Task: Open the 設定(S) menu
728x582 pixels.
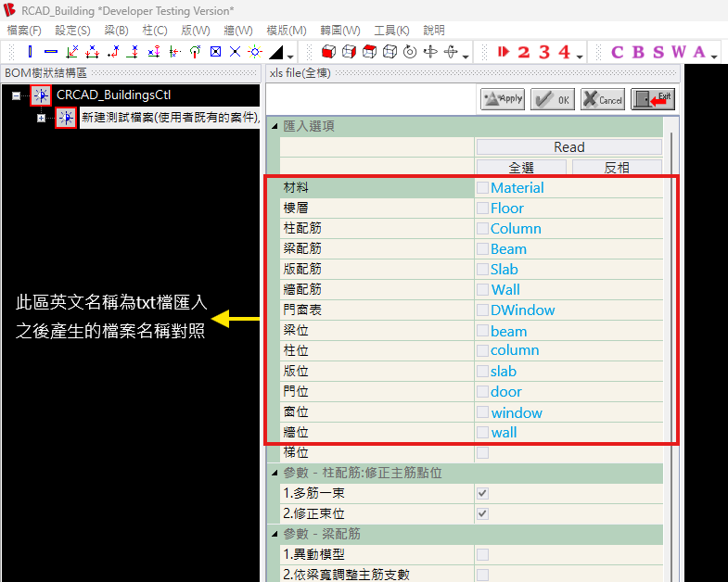Action: (x=72, y=31)
